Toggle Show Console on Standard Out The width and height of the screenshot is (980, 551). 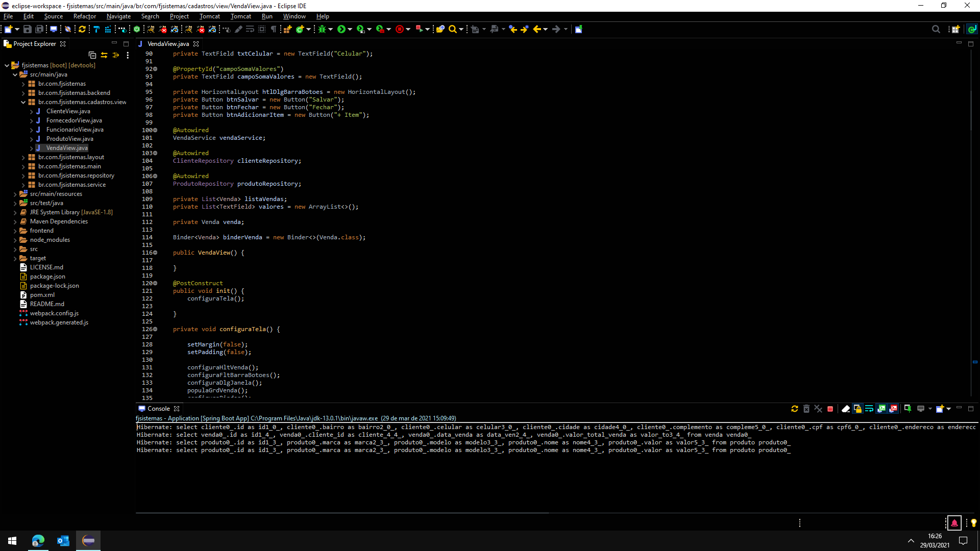pos(881,409)
